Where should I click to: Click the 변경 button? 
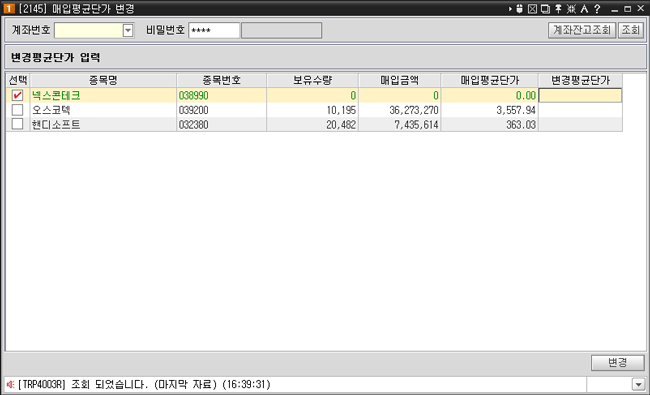(x=618, y=363)
